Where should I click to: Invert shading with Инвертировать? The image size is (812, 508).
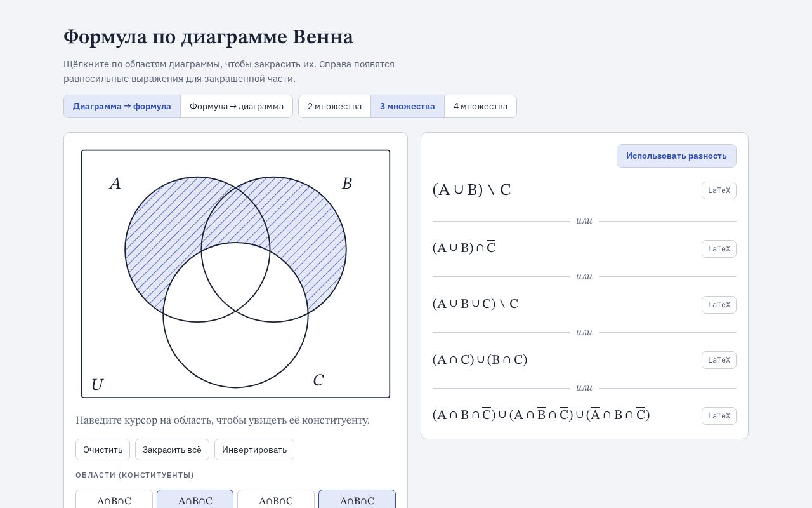(x=254, y=450)
